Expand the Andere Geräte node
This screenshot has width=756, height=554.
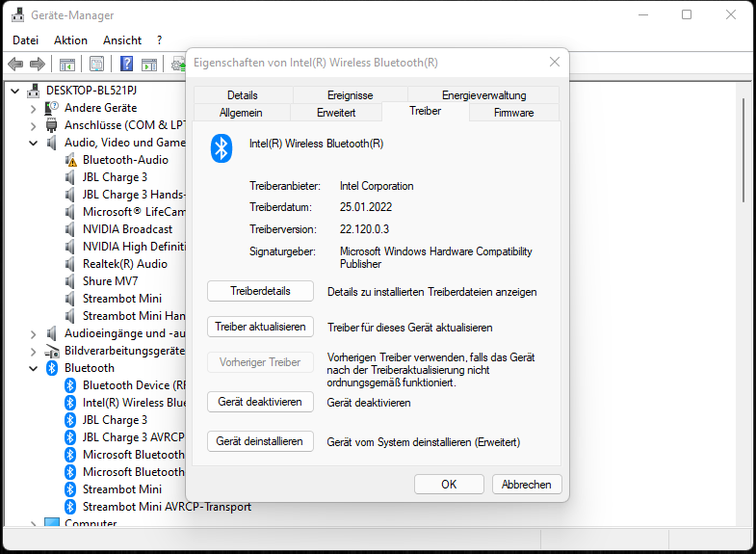pyautogui.click(x=33, y=109)
